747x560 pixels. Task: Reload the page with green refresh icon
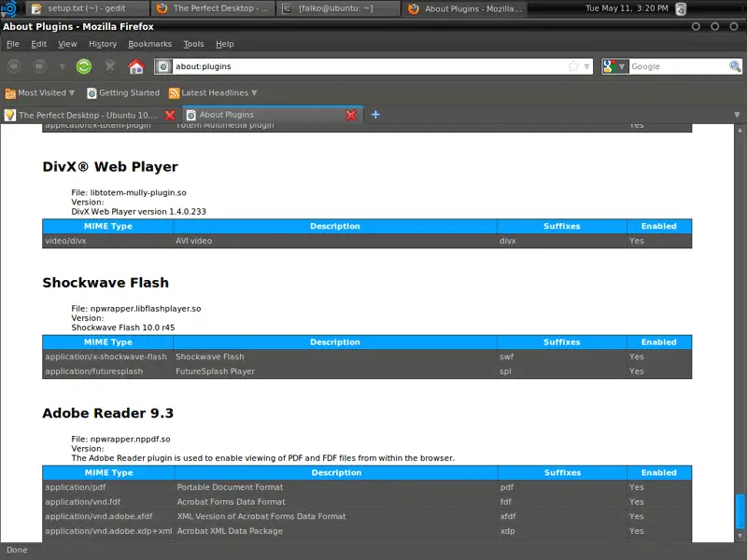point(84,66)
